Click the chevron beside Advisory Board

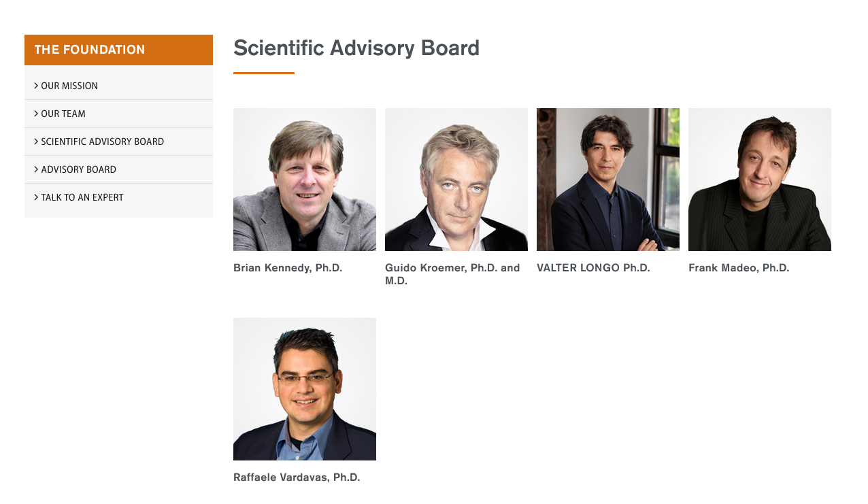pyautogui.click(x=36, y=169)
